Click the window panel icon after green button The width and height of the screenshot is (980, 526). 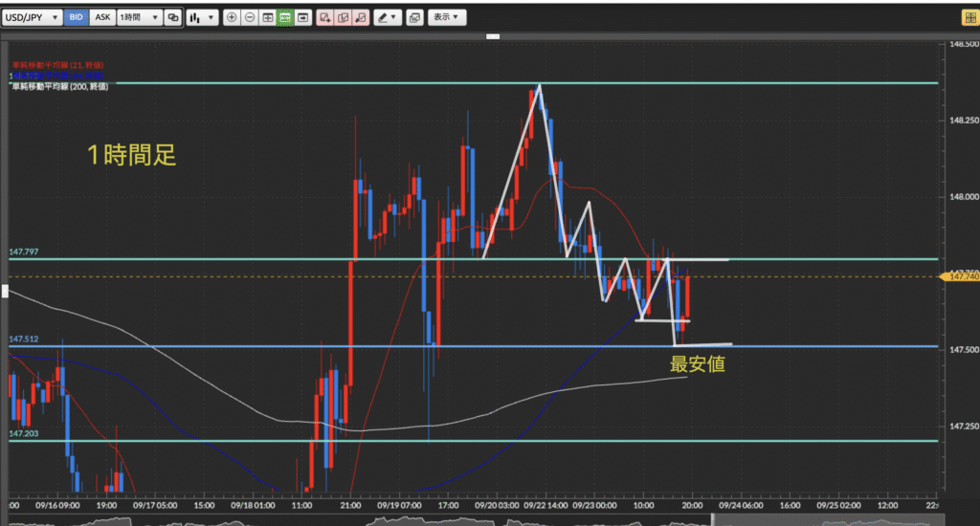pos(303,17)
